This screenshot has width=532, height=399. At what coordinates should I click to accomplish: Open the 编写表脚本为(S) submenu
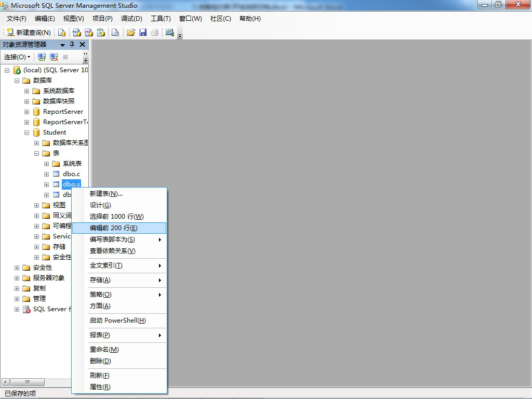pyautogui.click(x=119, y=240)
